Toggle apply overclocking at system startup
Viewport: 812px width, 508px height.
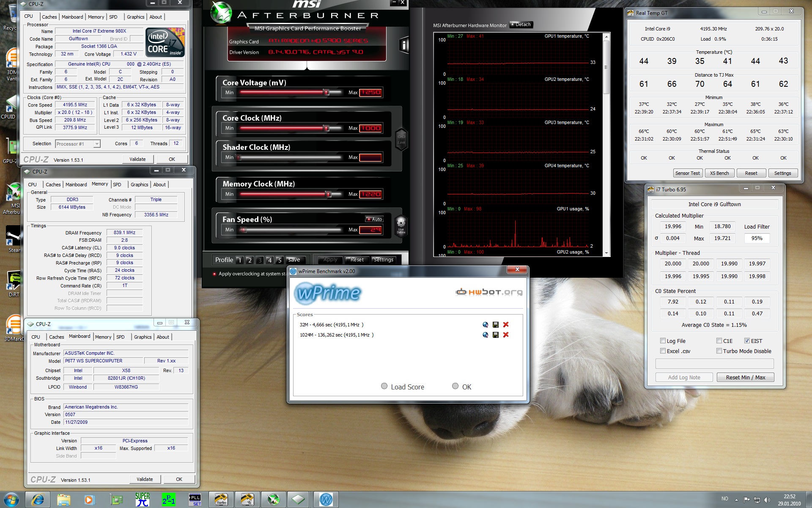click(x=214, y=274)
